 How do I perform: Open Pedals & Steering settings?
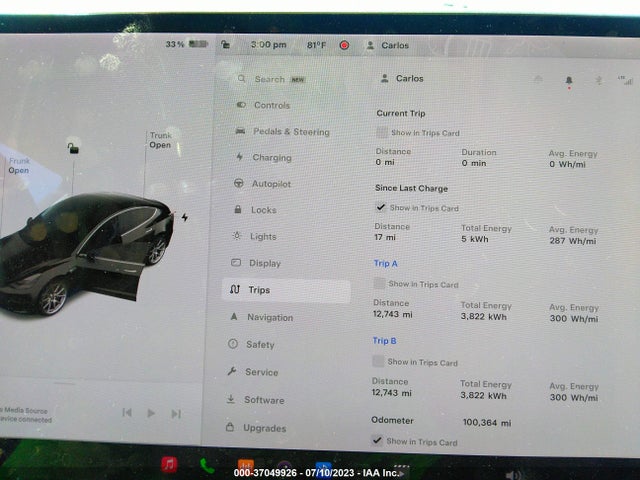[x=282, y=132]
